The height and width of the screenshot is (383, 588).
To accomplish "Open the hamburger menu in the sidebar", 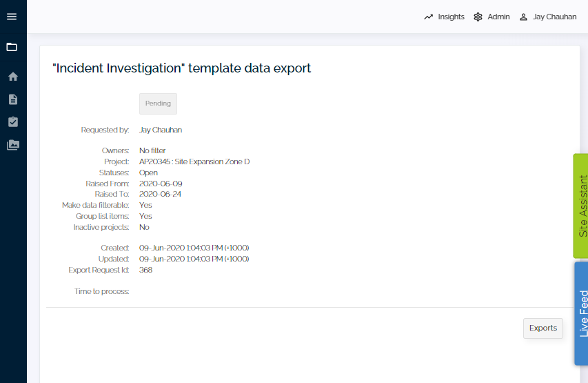I will (12, 17).
